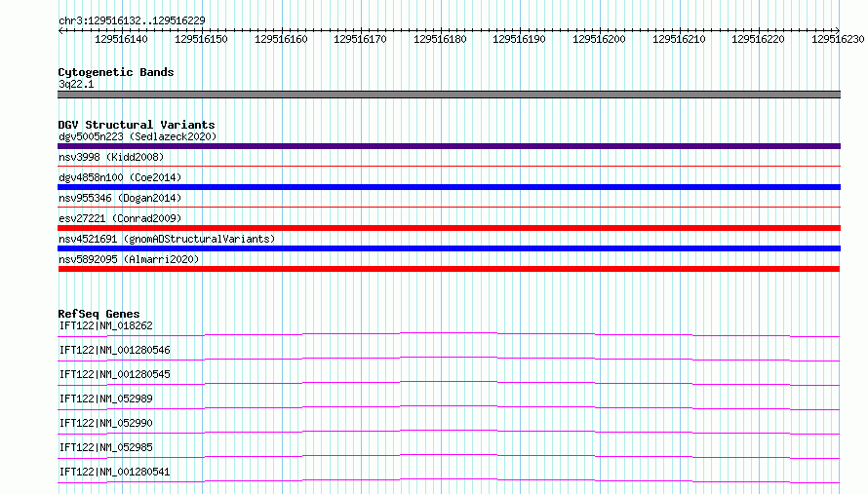Select the magenta NM_001280545 transcript line
Image resolution: width=868 pixels, height=494 pixels.
pyautogui.click(x=449, y=383)
